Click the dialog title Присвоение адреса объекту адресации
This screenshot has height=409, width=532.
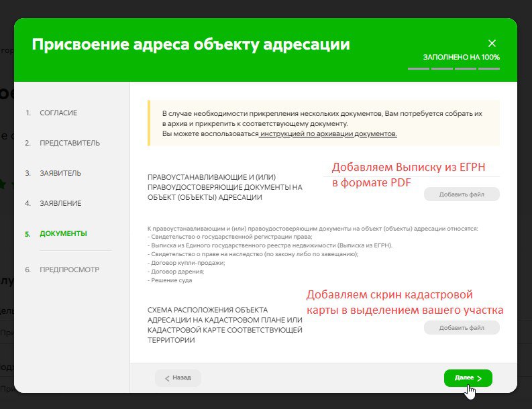pyautogui.click(x=191, y=44)
